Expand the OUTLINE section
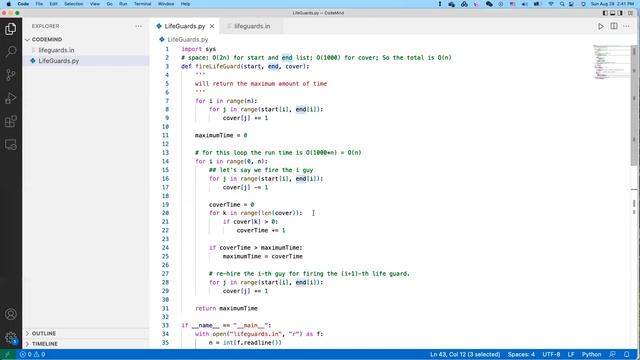This screenshot has width=640, height=360. point(86,333)
